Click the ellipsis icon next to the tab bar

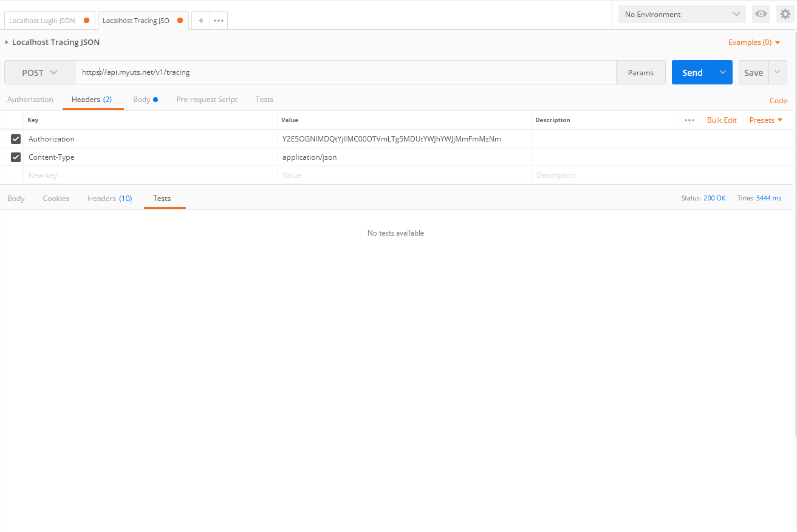(x=220, y=20)
